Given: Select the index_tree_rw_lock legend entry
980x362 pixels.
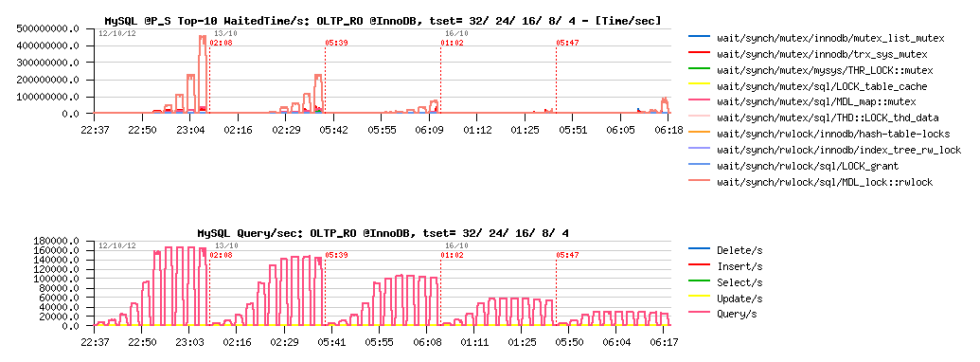Looking at the screenshot, I should tap(839, 150).
